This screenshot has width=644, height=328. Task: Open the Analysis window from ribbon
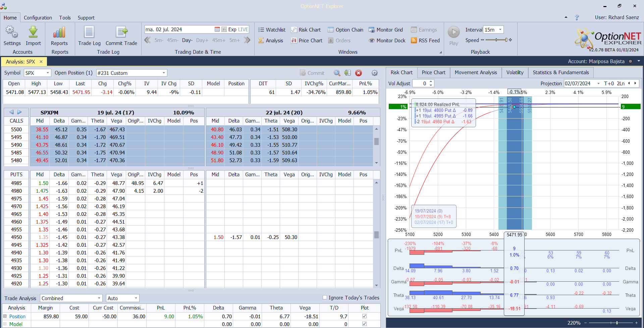[x=271, y=41]
